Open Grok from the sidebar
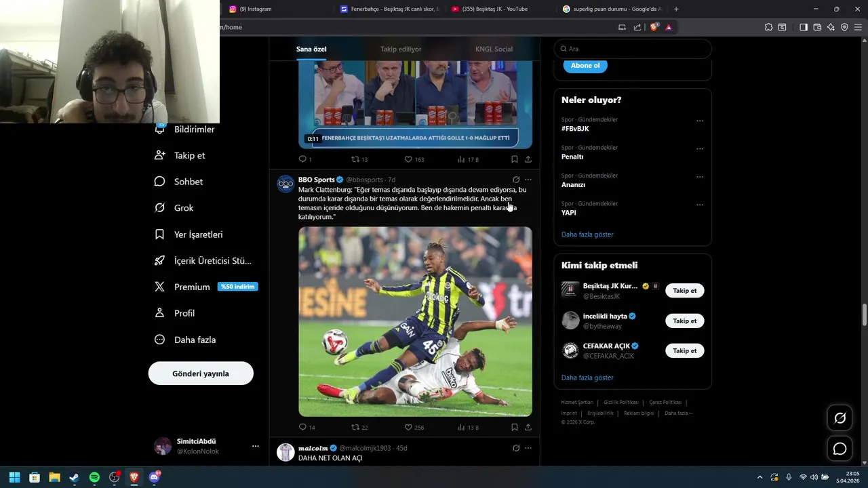 pyautogui.click(x=174, y=208)
